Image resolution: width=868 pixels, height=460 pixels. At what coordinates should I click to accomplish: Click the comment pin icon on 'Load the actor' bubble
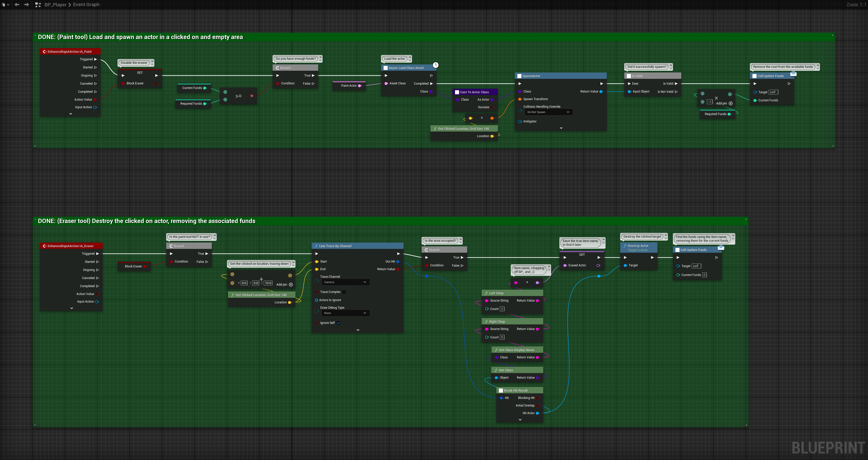[x=410, y=58]
